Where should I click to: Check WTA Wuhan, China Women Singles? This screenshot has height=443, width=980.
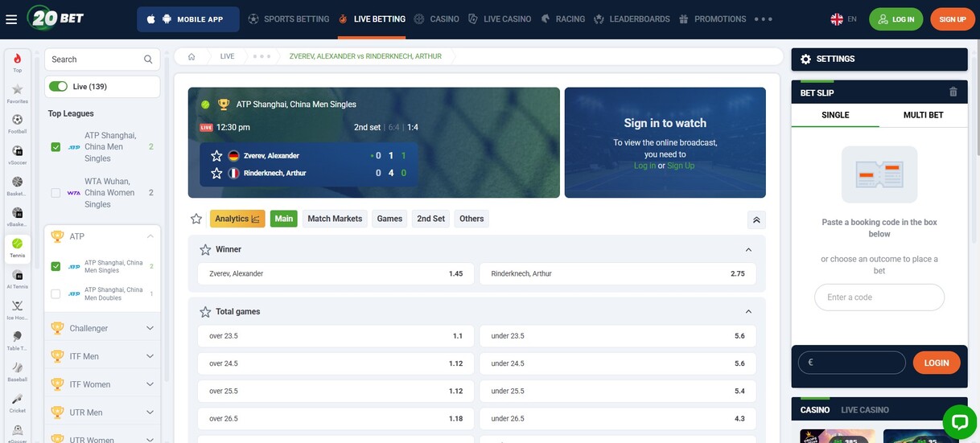tap(56, 193)
